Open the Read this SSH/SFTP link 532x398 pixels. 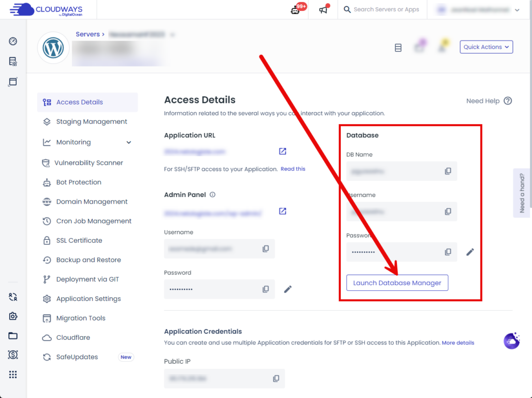click(293, 169)
